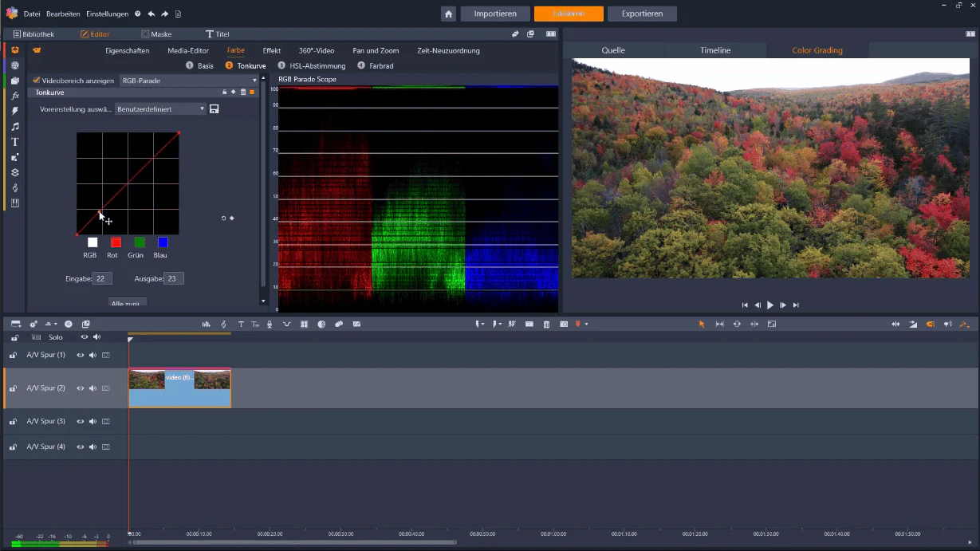Click the undo arrow in top bar

[x=152, y=14]
